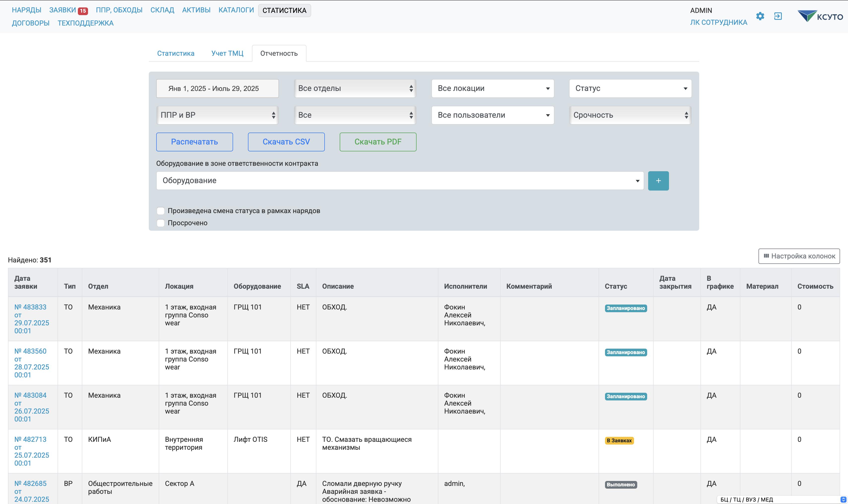
Task: Switch to the Учет ТМЦ tab
Action: pos(227,53)
